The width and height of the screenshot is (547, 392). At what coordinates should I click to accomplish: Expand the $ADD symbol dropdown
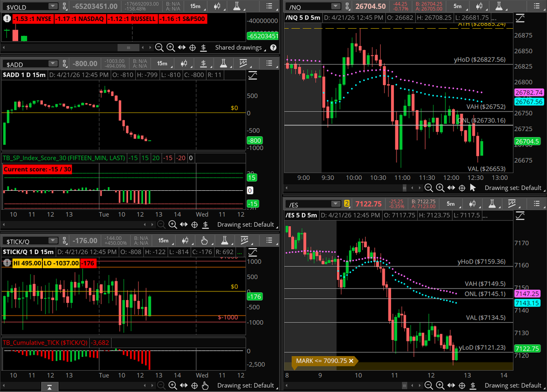tap(53, 64)
